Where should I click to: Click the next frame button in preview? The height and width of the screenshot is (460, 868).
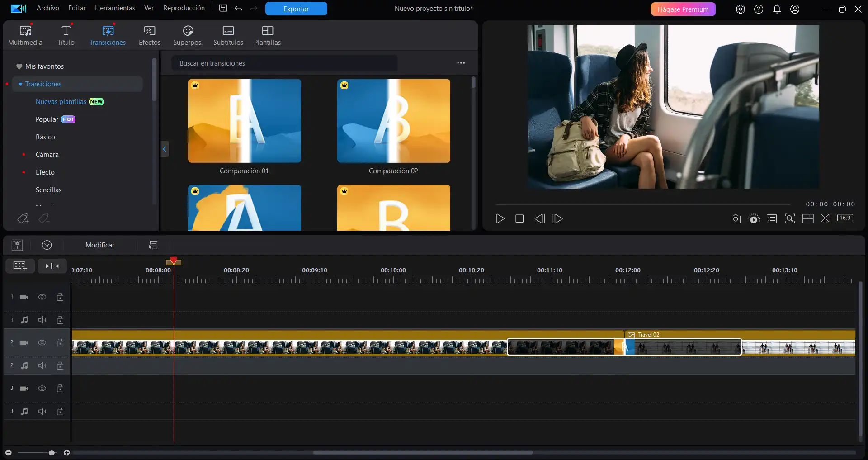558,219
